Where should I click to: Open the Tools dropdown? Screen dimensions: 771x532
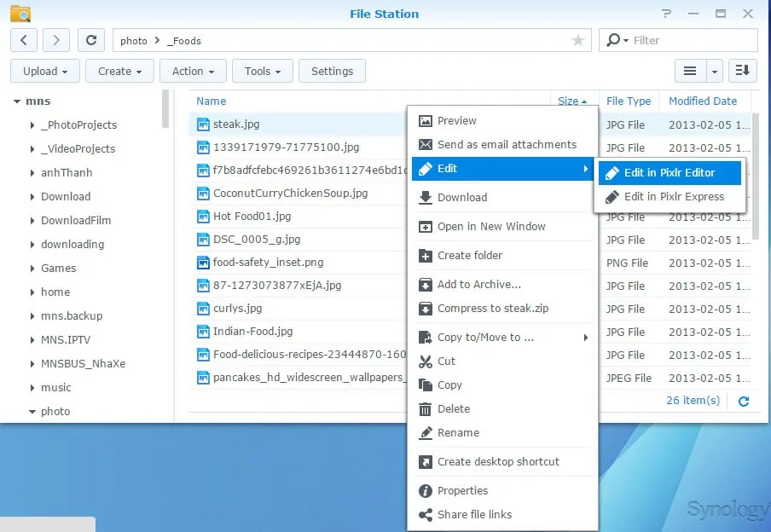pos(262,71)
